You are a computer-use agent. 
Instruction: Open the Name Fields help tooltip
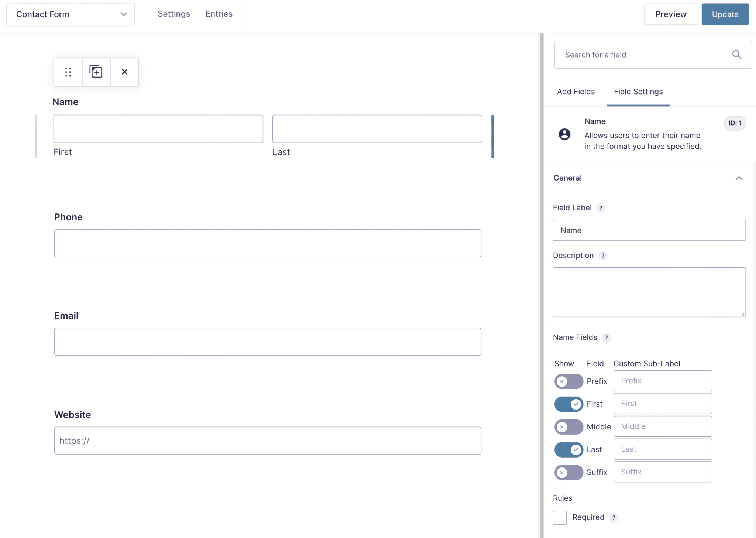606,337
